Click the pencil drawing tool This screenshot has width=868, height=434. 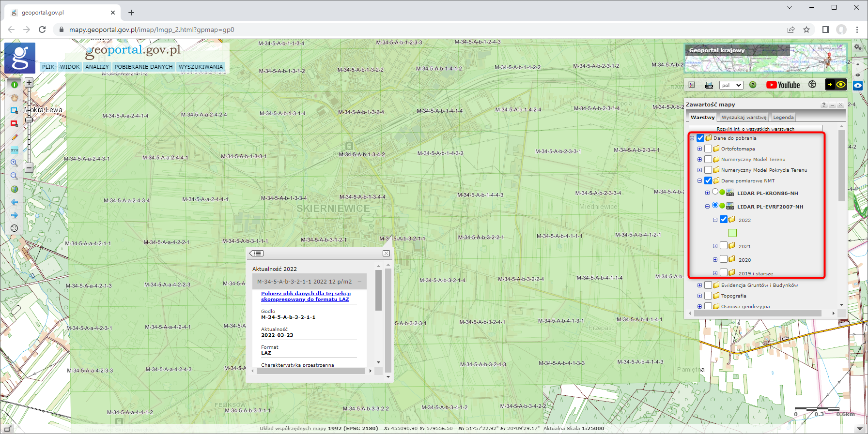click(x=15, y=137)
